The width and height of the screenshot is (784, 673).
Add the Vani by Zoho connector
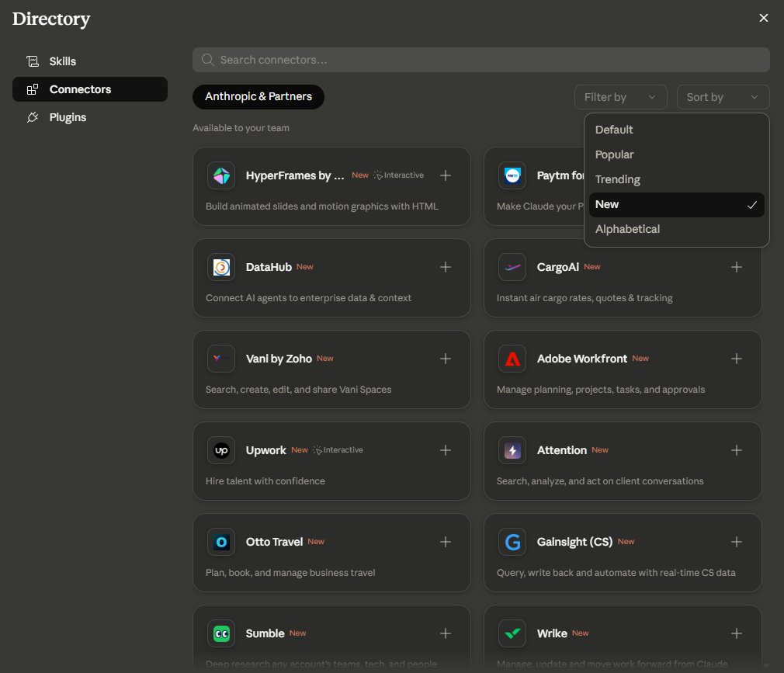click(x=446, y=359)
